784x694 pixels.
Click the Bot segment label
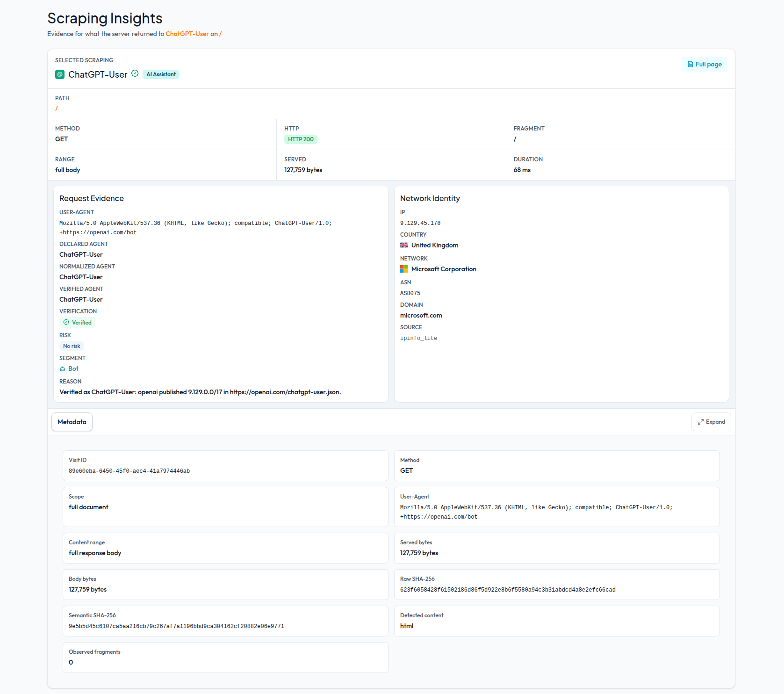point(73,369)
